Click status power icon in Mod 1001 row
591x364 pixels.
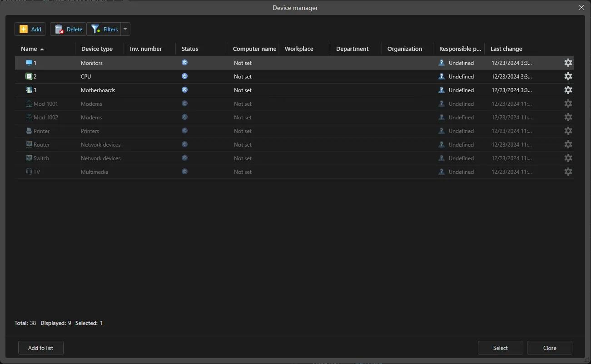(x=184, y=103)
